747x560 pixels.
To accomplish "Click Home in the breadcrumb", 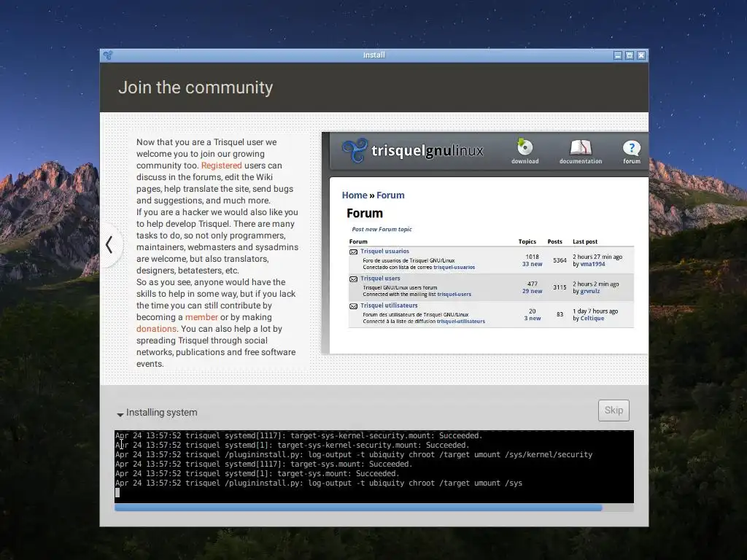I will [x=355, y=195].
